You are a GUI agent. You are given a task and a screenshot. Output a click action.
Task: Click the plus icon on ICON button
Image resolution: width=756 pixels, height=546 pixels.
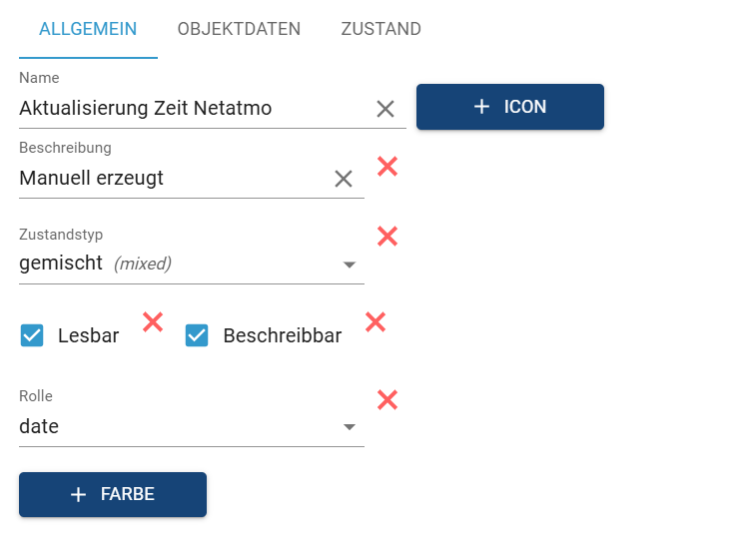pos(481,107)
